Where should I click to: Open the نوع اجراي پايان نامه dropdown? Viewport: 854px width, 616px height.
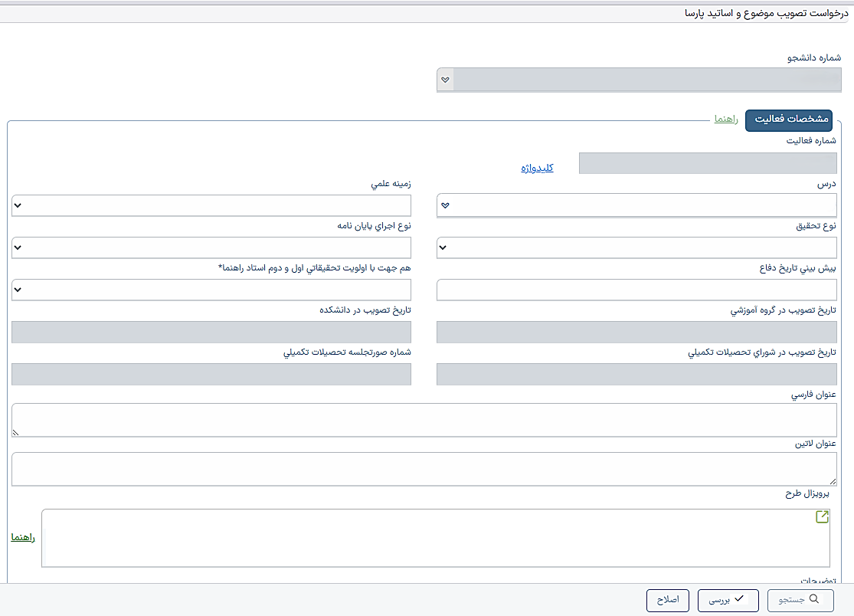point(211,247)
